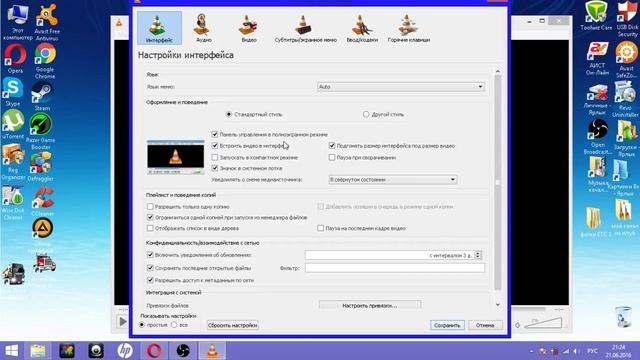Click Сбросить настройки button

click(233, 325)
